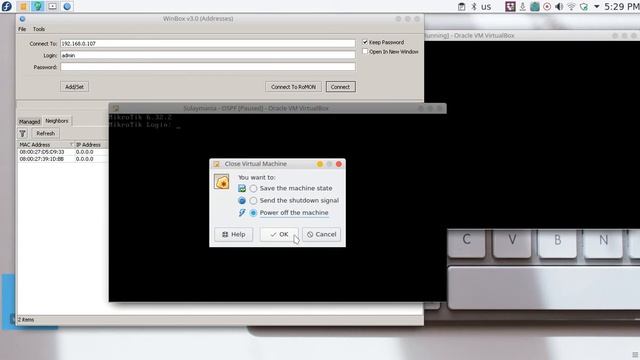Click the '2 items' status bar text

26,320
